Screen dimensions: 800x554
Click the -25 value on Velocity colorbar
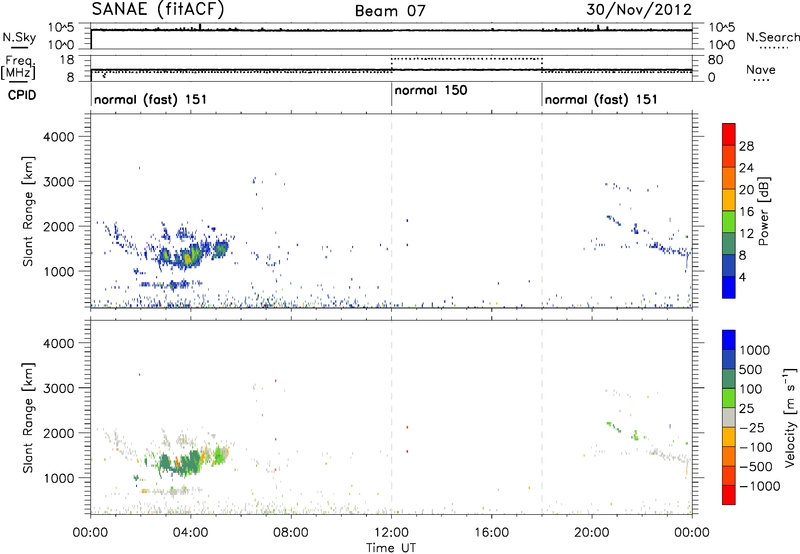pos(752,428)
